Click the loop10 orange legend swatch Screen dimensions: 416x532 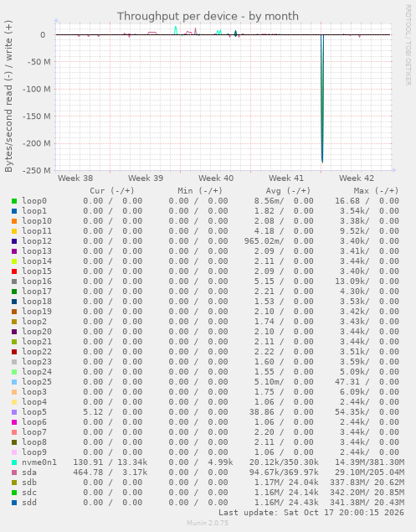click(14, 221)
